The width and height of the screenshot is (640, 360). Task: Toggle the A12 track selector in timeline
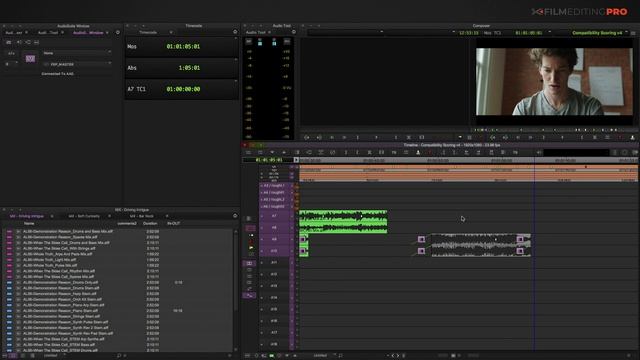click(x=274, y=274)
